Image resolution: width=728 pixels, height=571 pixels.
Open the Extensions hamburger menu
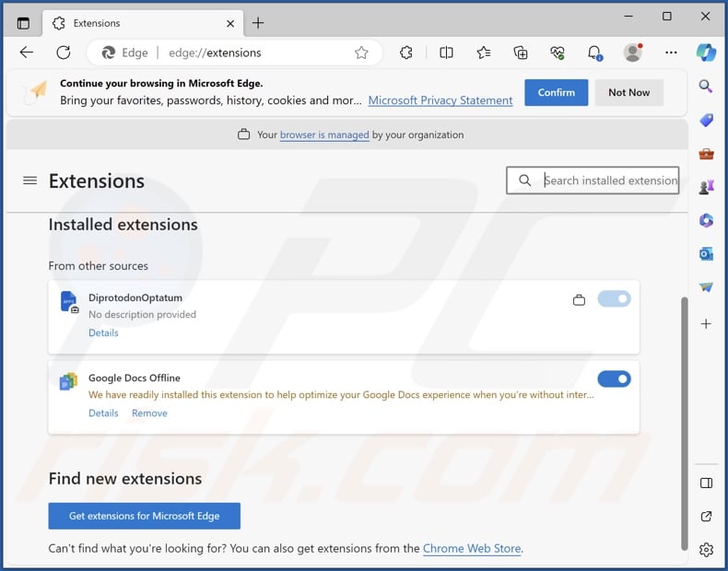[30, 181]
